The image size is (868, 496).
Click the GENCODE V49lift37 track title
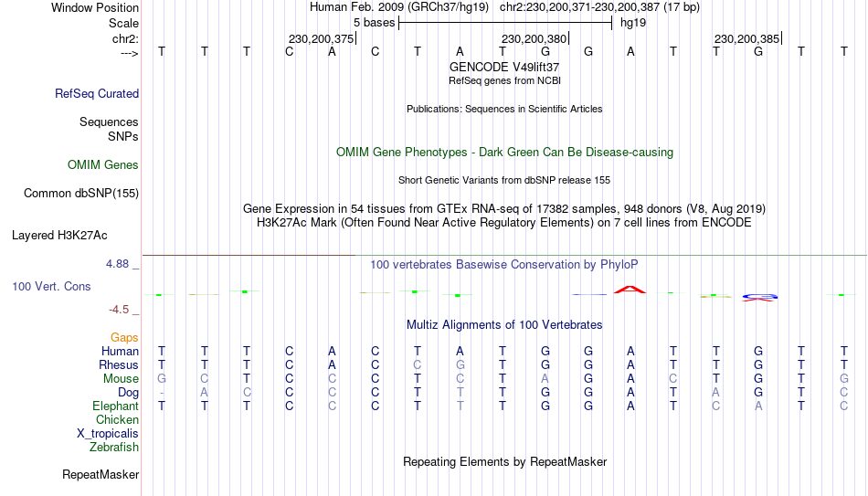point(504,67)
